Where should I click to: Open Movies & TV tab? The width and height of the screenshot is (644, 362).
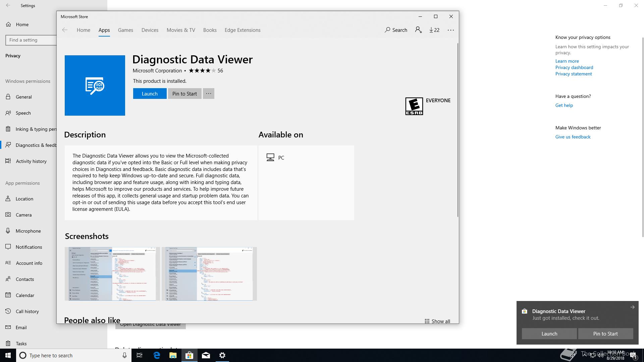(x=181, y=30)
